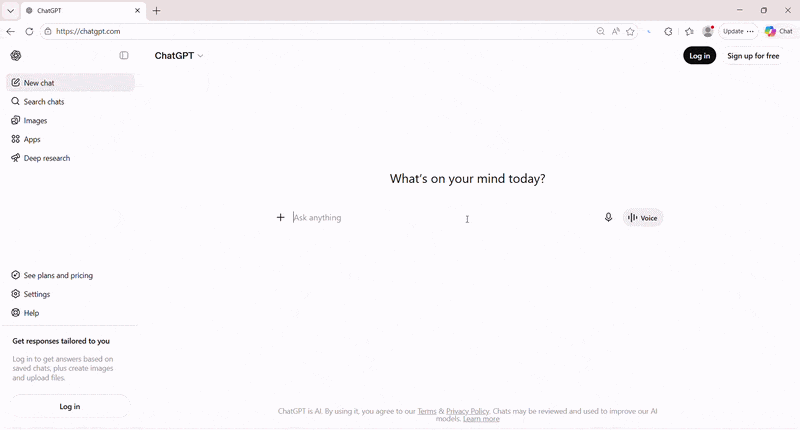Click the ChatGPT logo icon in sidebar
The height and width of the screenshot is (430, 800).
tap(16, 56)
